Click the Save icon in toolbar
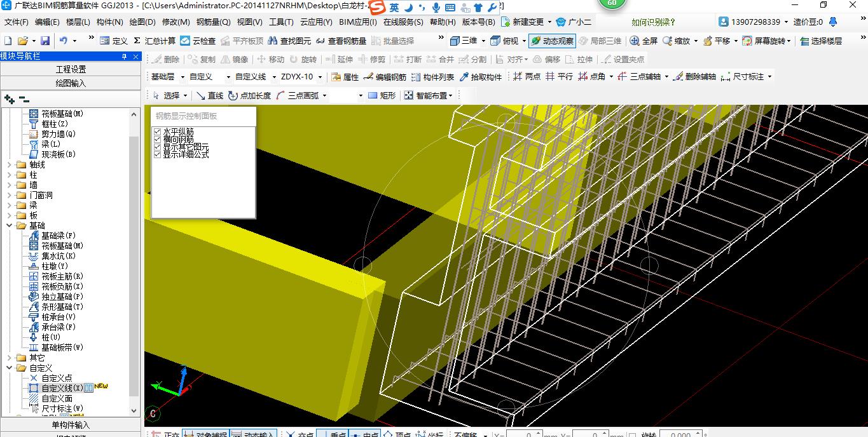The height and width of the screenshot is (437, 868). [45, 41]
